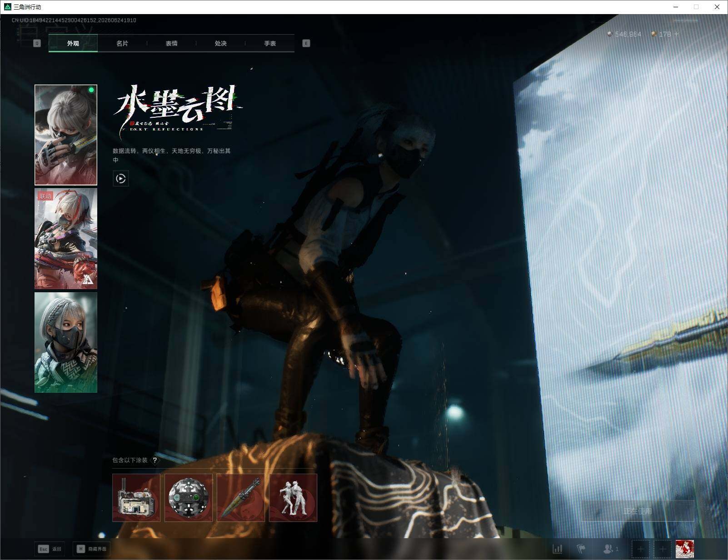Image resolution: width=728 pixels, height=560 pixels.
Task: Minimize the 三角洲行动 window
Action: 676,7
